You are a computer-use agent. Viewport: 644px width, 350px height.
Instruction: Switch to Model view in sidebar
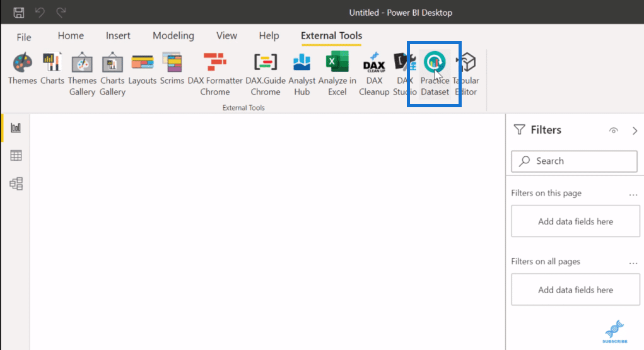(x=16, y=184)
